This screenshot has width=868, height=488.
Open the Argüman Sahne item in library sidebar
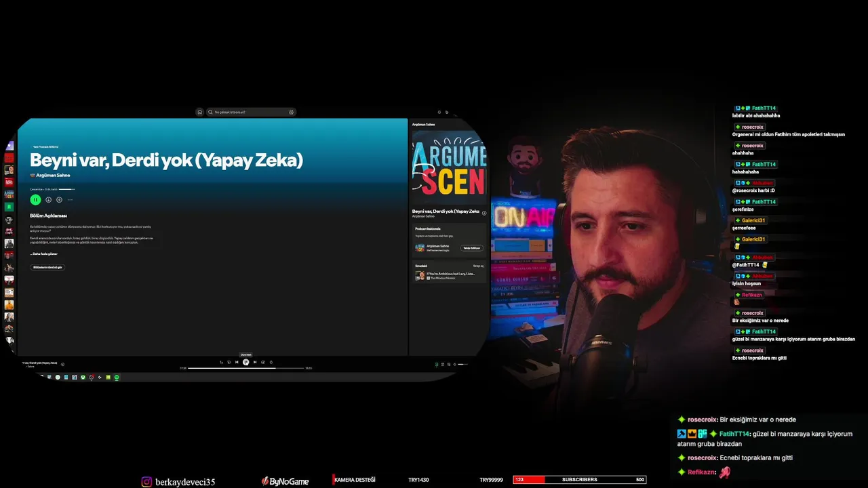click(x=9, y=194)
